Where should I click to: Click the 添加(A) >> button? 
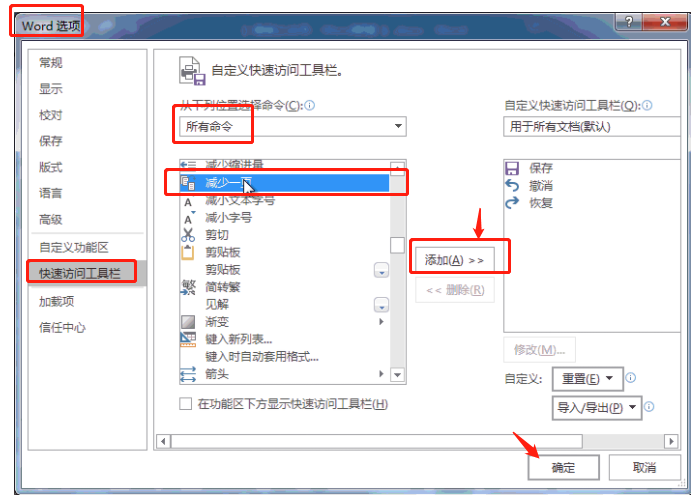(x=454, y=260)
